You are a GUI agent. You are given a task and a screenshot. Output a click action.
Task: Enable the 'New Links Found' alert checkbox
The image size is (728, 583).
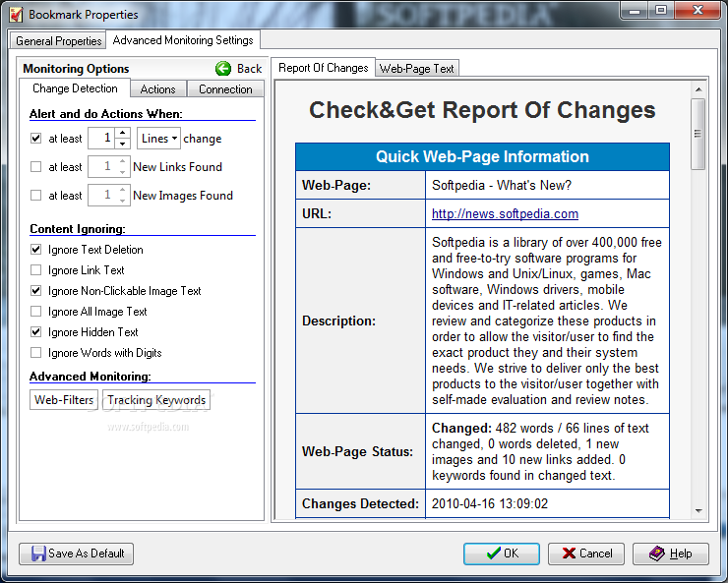35,166
